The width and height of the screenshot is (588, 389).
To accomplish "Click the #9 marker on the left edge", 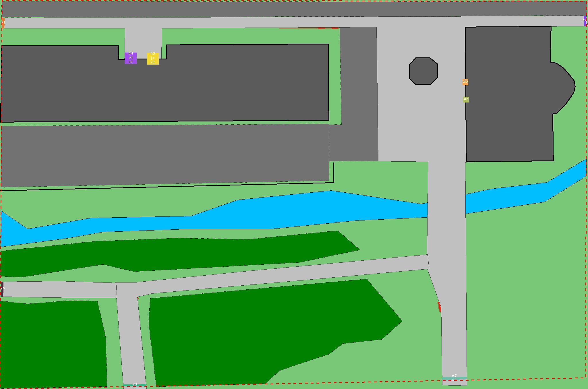I will click(x=2, y=289).
